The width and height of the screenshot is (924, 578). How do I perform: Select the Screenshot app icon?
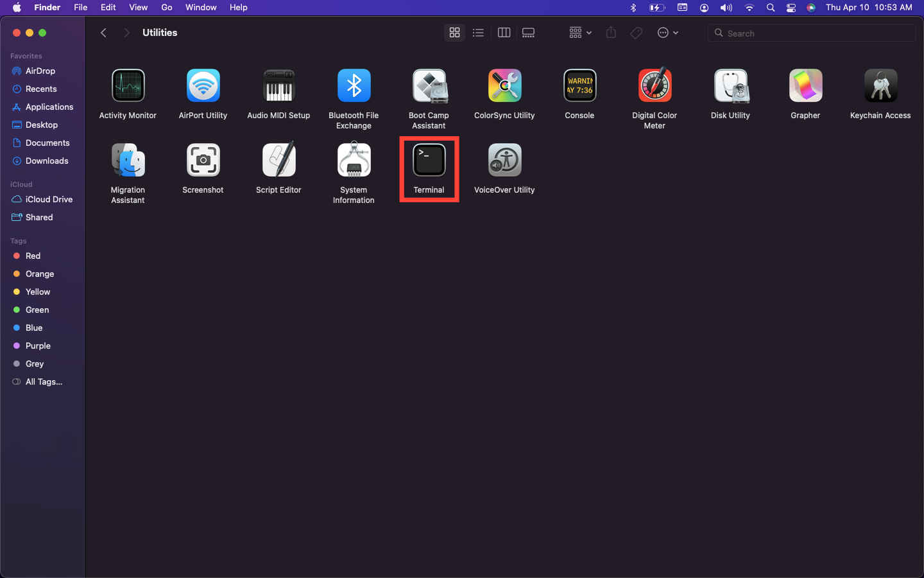tap(203, 161)
